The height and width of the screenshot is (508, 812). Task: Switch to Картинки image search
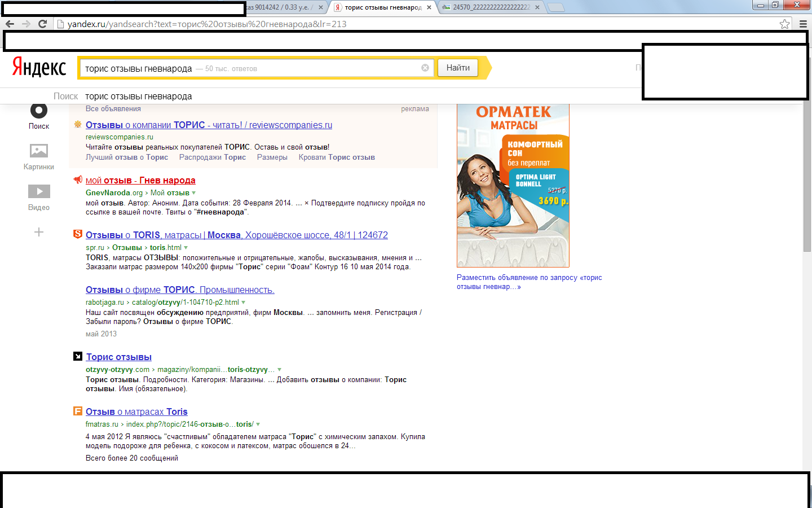click(39, 156)
